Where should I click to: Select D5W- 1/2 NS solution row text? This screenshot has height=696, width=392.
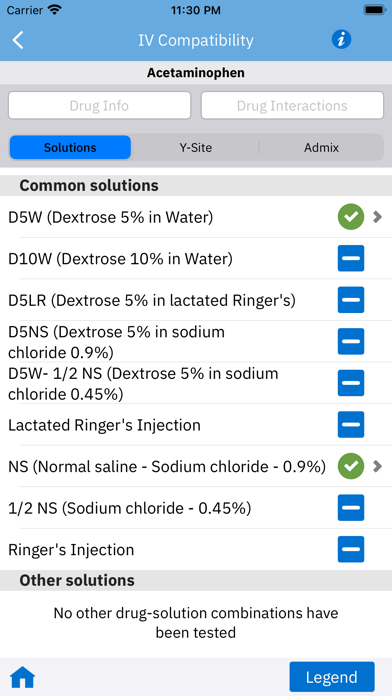pos(143,383)
